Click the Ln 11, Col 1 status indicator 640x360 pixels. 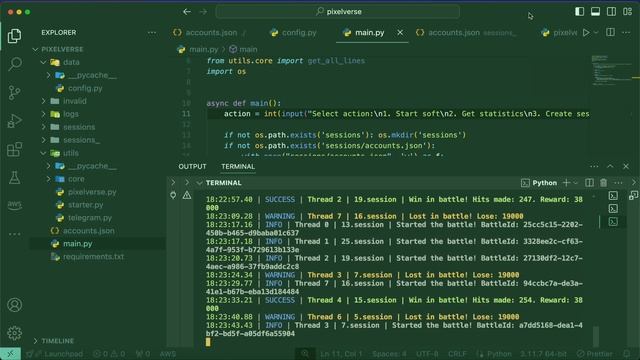pyautogui.click(x=341, y=354)
